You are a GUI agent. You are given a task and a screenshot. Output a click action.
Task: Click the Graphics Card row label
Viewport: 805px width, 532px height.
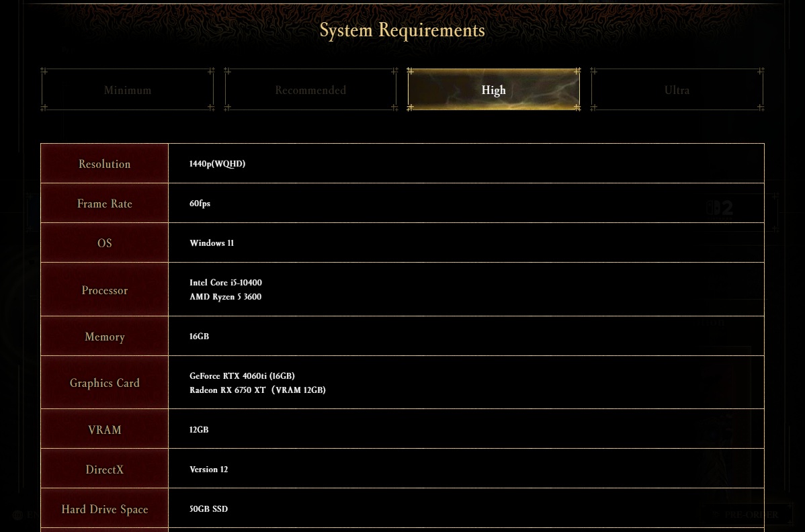pos(105,383)
